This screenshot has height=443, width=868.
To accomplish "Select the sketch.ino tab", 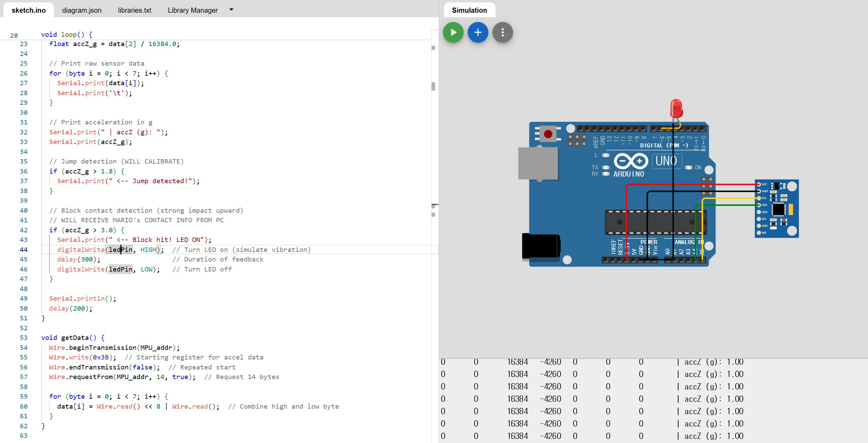I will click(x=29, y=10).
